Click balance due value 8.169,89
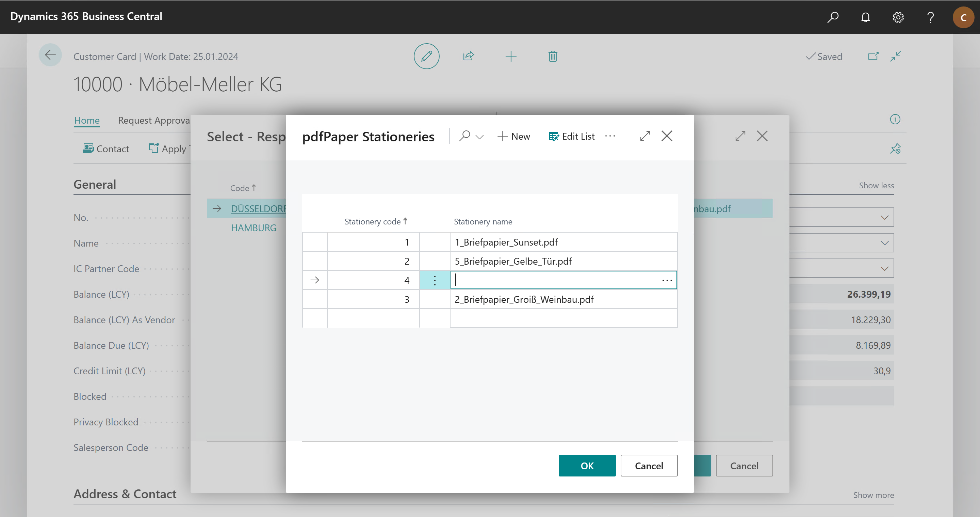This screenshot has height=517, width=980. tap(873, 345)
